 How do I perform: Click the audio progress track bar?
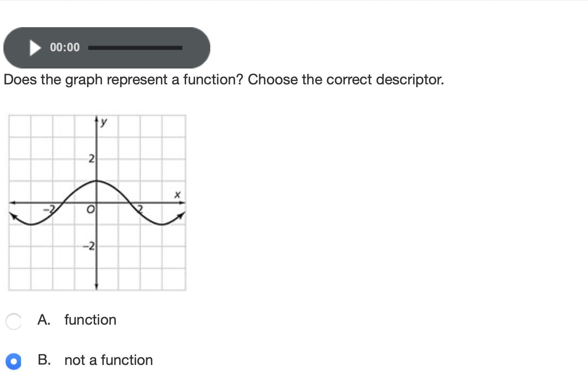click(x=135, y=48)
